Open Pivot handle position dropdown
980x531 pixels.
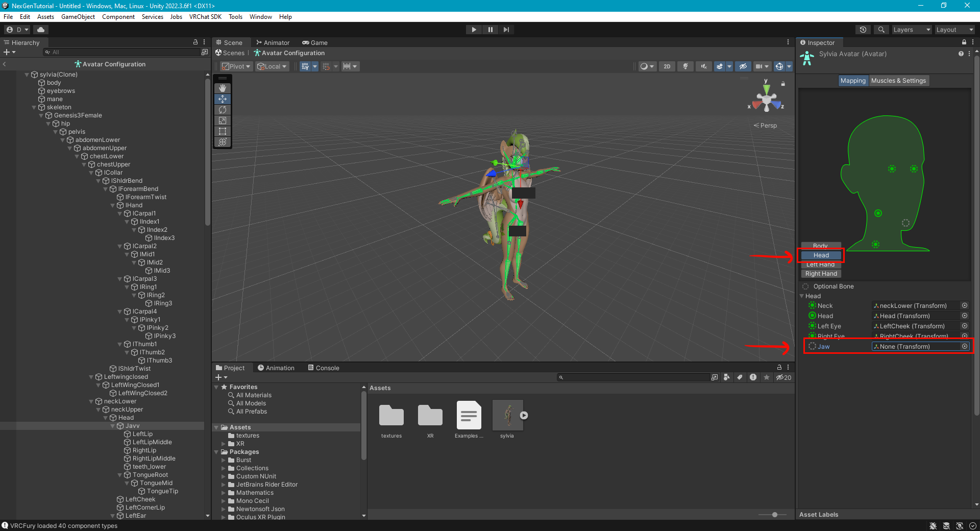click(236, 66)
